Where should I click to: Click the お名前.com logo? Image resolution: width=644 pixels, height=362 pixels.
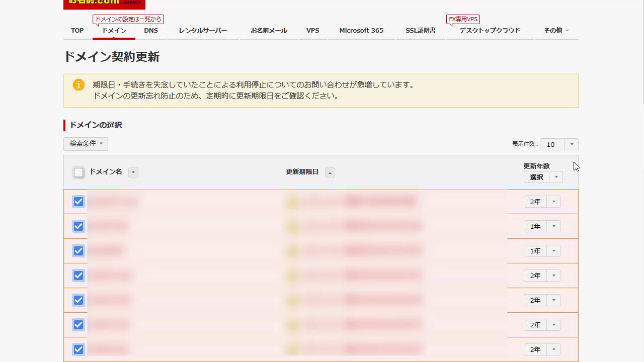pos(104,4)
